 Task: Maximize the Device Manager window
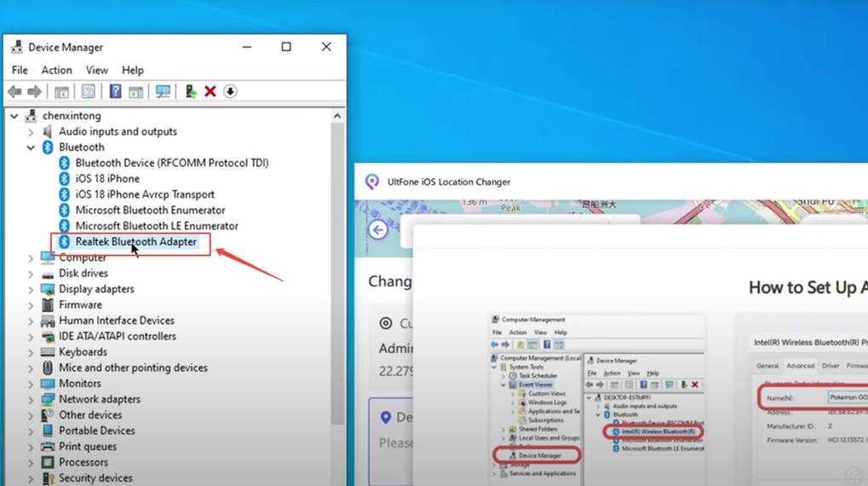pyautogui.click(x=286, y=47)
